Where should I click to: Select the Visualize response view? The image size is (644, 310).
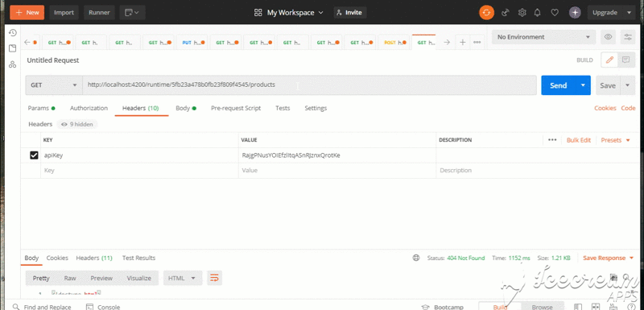138,278
